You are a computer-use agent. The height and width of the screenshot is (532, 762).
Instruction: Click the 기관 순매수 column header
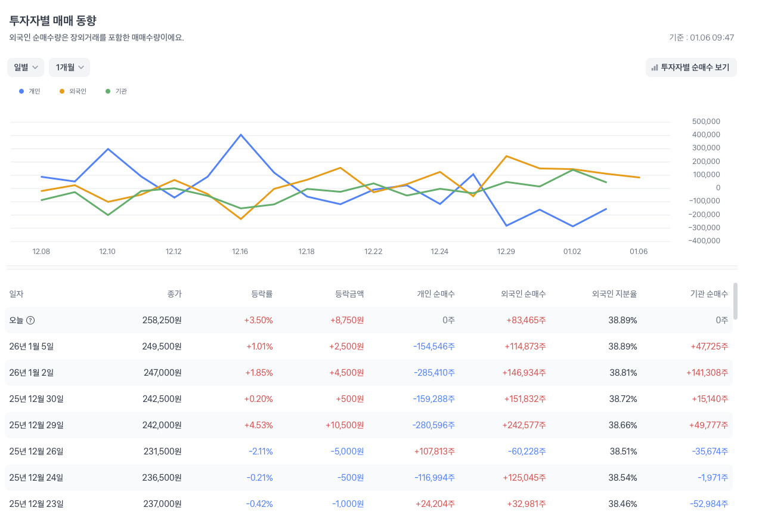pyautogui.click(x=708, y=294)
